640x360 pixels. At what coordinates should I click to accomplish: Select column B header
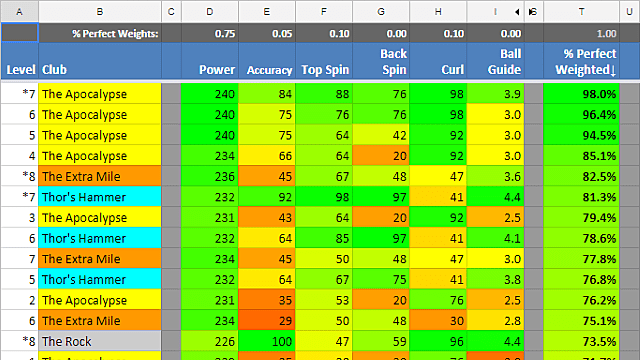tap(100, 12)
